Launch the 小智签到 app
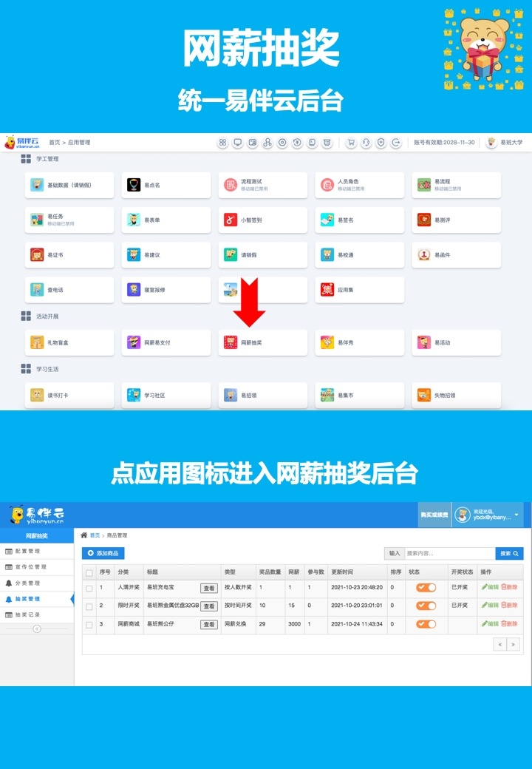The image size is (532, 769). [231, 220]
